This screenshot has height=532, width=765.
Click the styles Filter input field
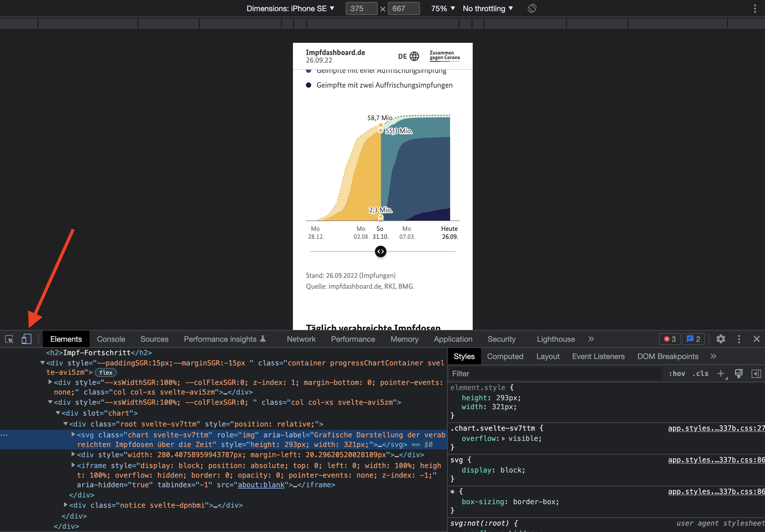(553, 374)
